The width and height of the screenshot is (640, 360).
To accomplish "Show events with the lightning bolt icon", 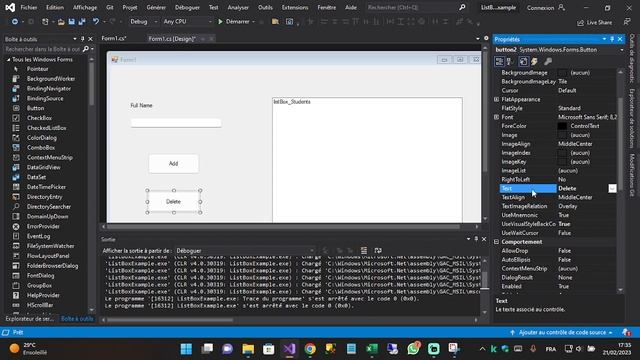I will [x=534, y=61].
